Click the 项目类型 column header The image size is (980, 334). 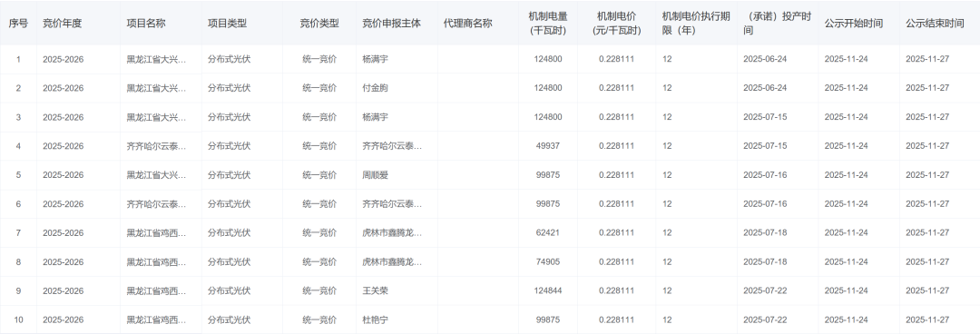pyautogui.click(x=227, y=23)
